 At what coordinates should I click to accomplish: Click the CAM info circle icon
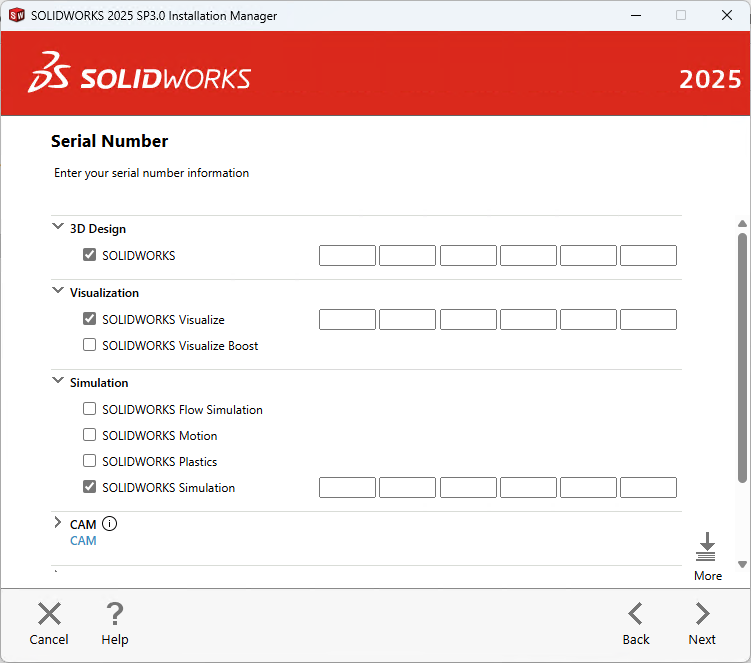110,523
